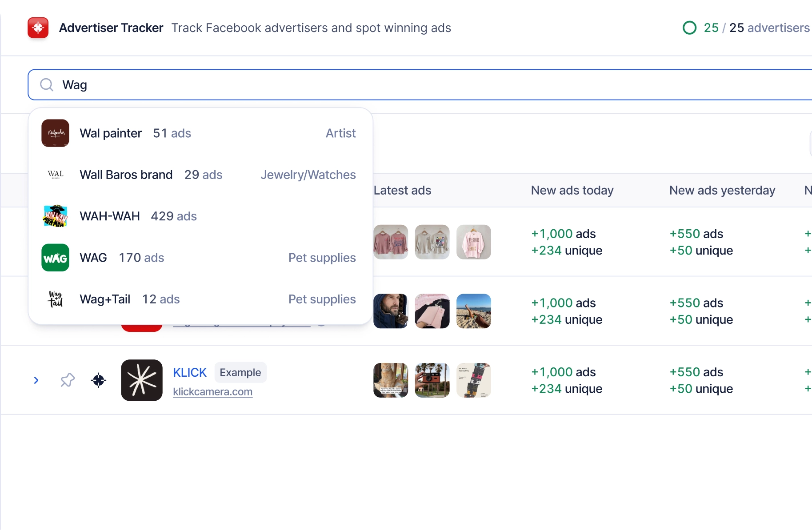Viewport: 812px width, 530px height.
Task: Open the beach scene ad thumbnail
Action: pyautogui.click(x=474, y=311)
